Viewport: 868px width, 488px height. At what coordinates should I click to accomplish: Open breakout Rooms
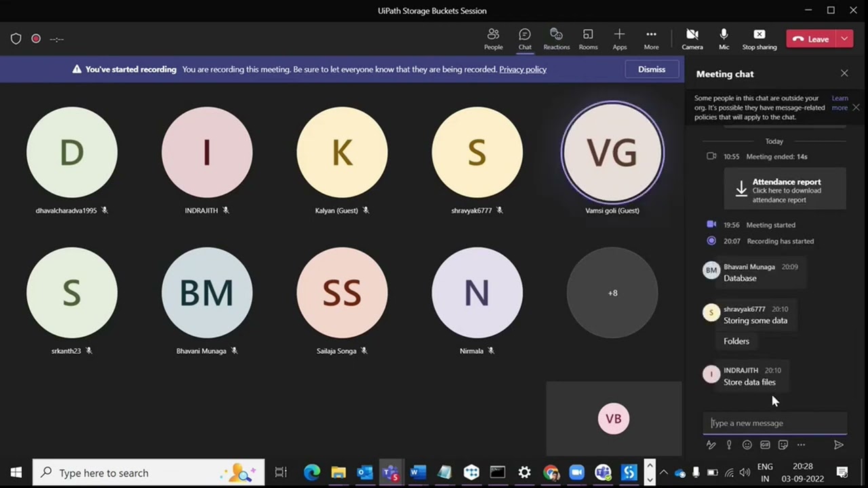(x=588, y=39)
